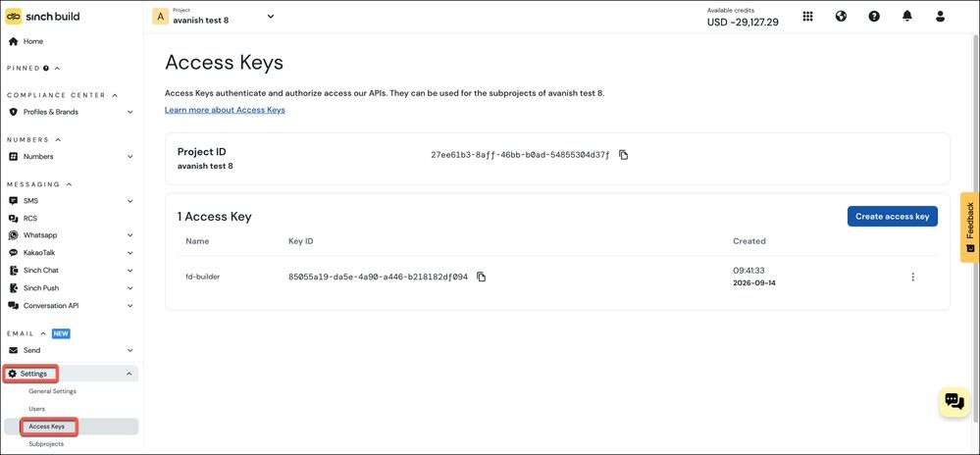Collapse the Numbers section heading
980x455 pixels.
(x=58, y=139)
